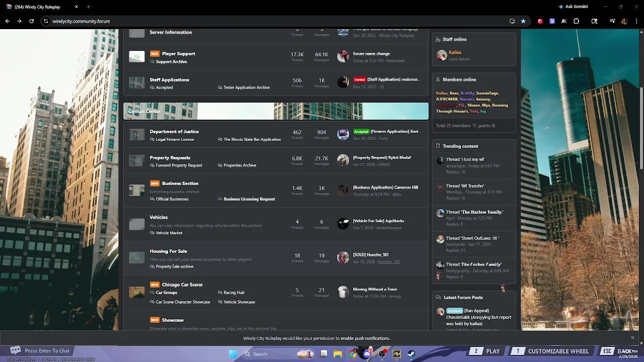The width and height of the screenshot is (644, 362).
Task: Open trending thread 'i lost my wl'
Action: tap(465, 159)
